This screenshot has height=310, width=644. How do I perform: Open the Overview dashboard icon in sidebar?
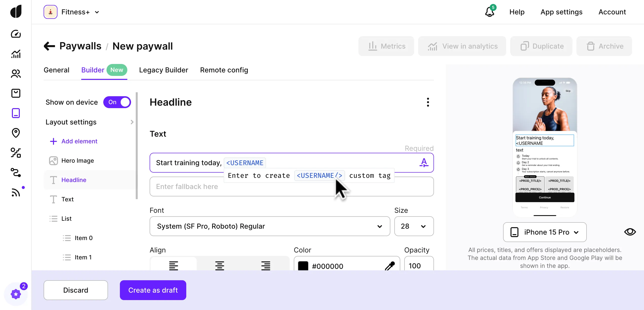tap(16, 34)
